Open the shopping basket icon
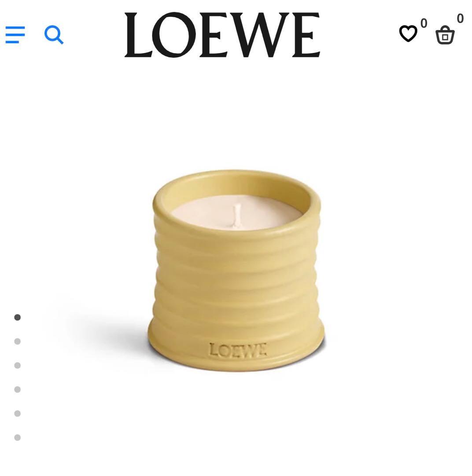This screenshot has height=476, width=472. tap(445, 35)
